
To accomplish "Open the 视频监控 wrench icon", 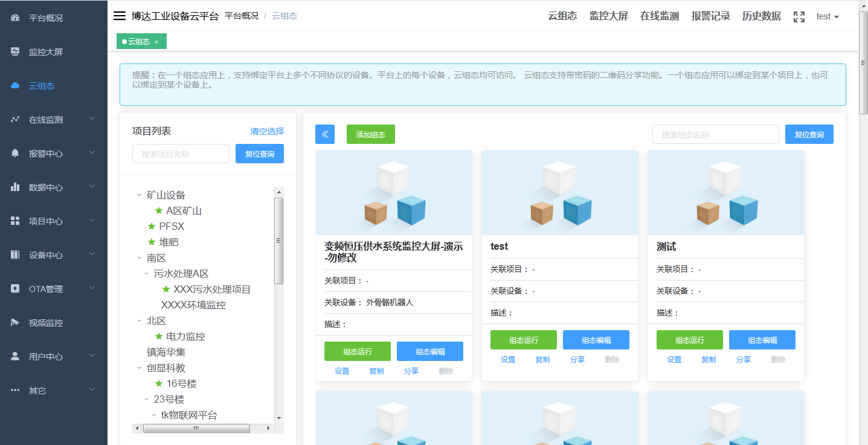I will pos(14,322).
